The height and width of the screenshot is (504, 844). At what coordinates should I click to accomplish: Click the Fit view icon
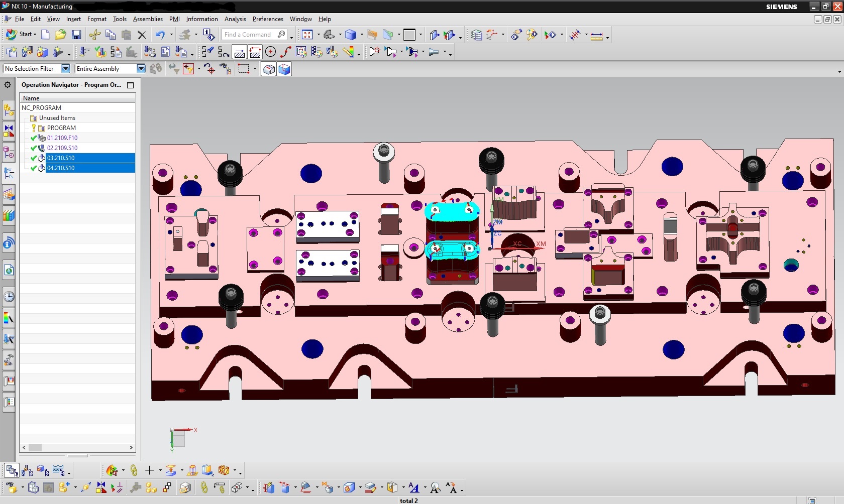pyautogui.click(x=307, y=35)
